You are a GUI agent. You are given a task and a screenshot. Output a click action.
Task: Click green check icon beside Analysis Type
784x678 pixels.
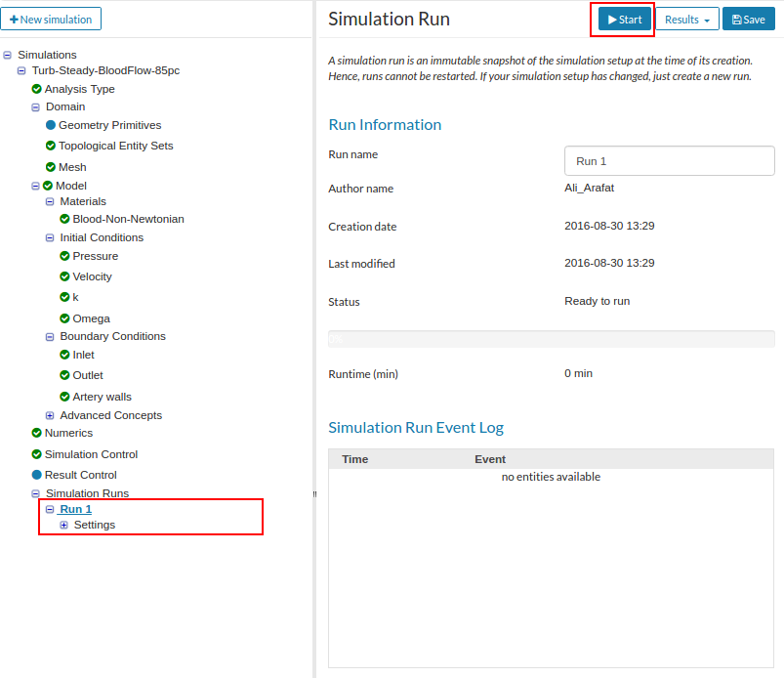point(36,89)
